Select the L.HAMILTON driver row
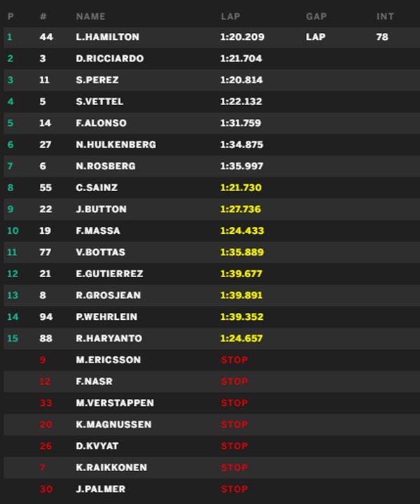This screenshot has height=504, width=420. click(212, 37)
